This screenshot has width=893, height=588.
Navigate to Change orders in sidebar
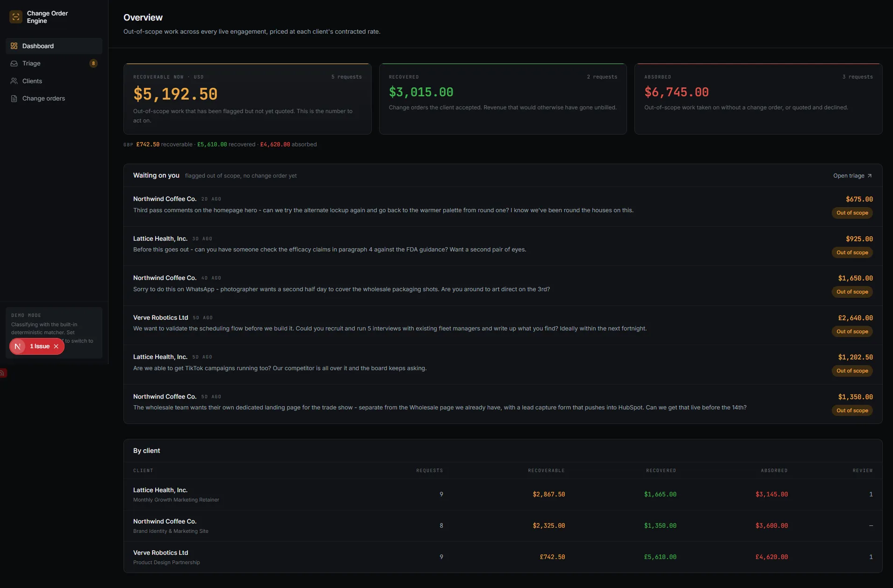(54, 99)
